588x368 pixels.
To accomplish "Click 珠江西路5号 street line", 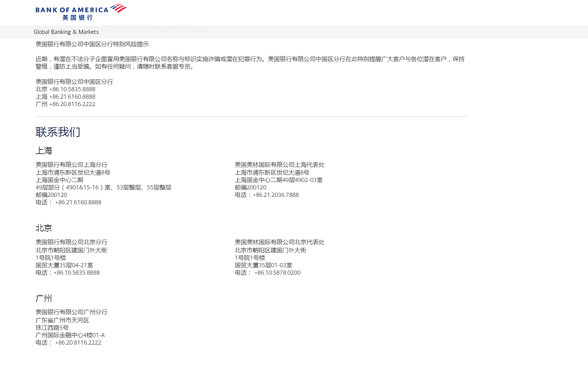I will (52, 327).
